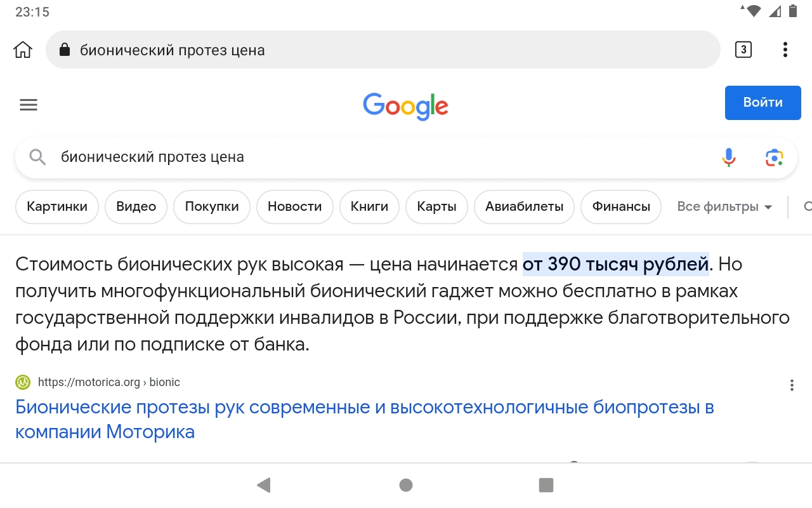Viewport: 812px width, 508px height.
Task: Open the tab switcher showing 3 tabs
Action: pyautogui.click(x=743, y=50)
